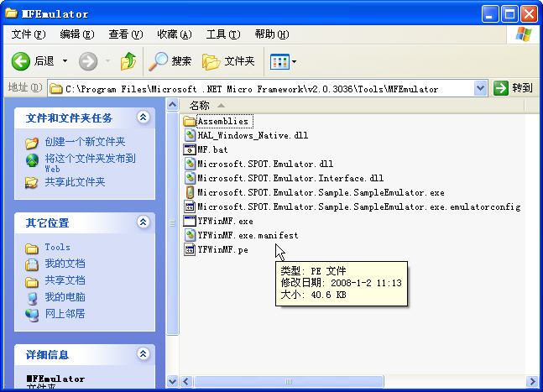Open the address bar dropdown arrow
Image resolution: width=543 pixels, height=392 pixels.
click(480, 88)
